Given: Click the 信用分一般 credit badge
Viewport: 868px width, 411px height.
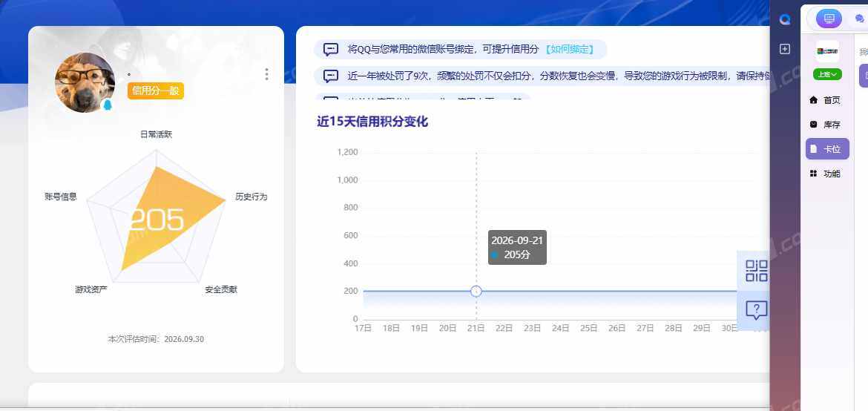Looking at the screenshot, I should [156, 91].
